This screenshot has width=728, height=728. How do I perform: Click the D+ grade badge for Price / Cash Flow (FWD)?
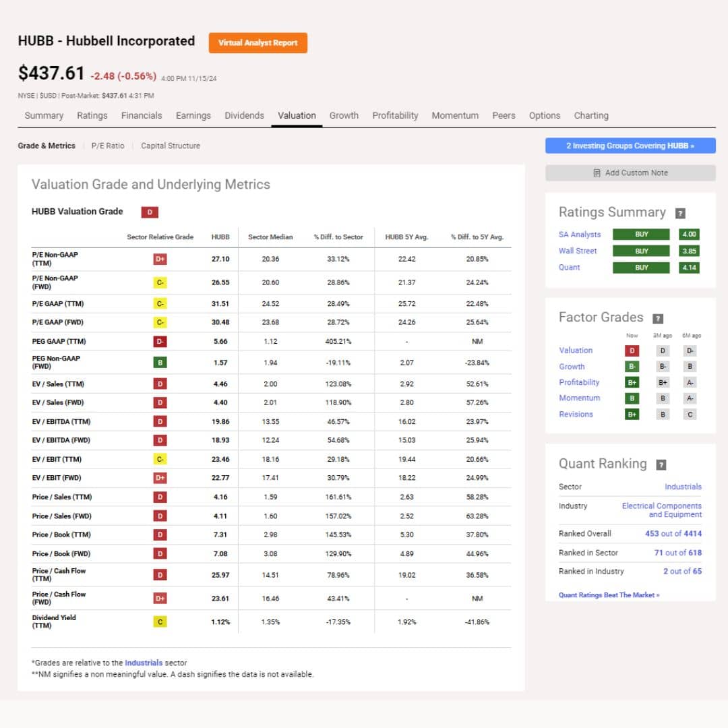pos(160,599)
